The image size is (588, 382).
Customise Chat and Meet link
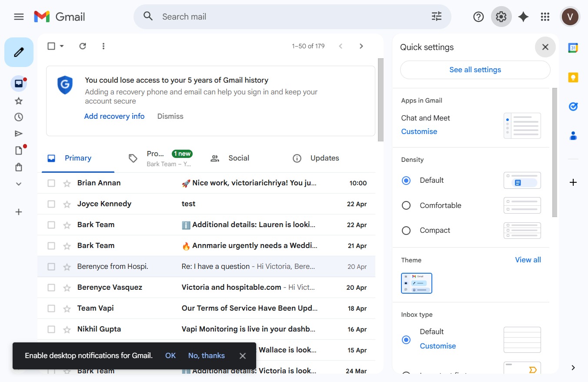point(419,131)
